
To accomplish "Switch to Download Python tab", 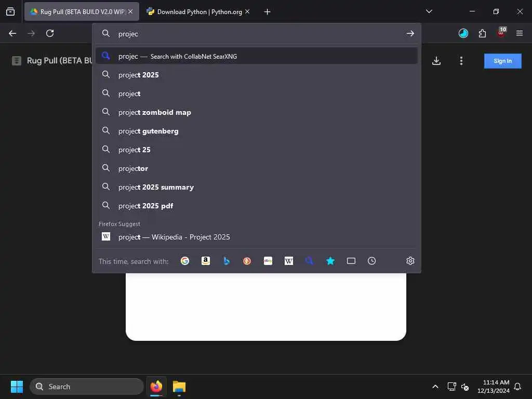I will (199, 11).
